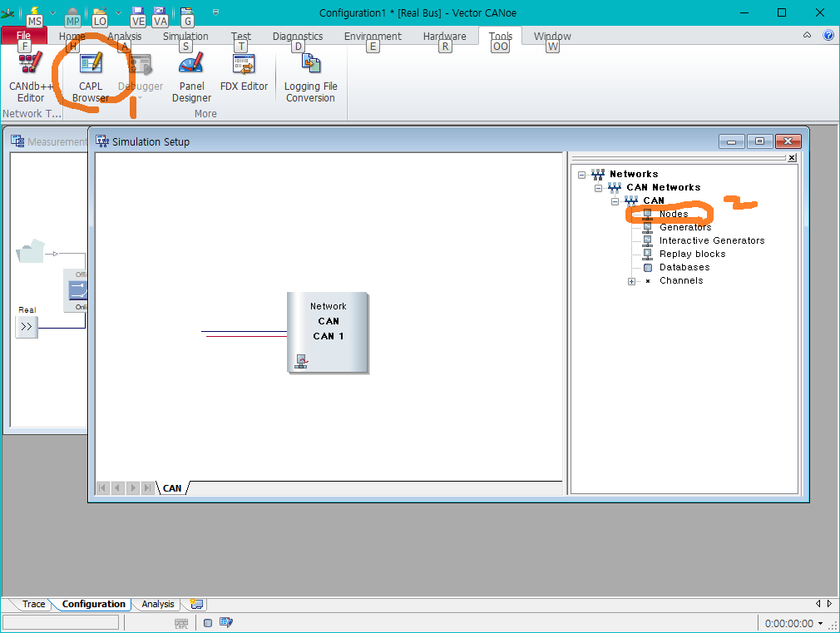Save configuration via the floppy disk icon
This screenshot has width=840, height=633.
[x=138, y=12]
